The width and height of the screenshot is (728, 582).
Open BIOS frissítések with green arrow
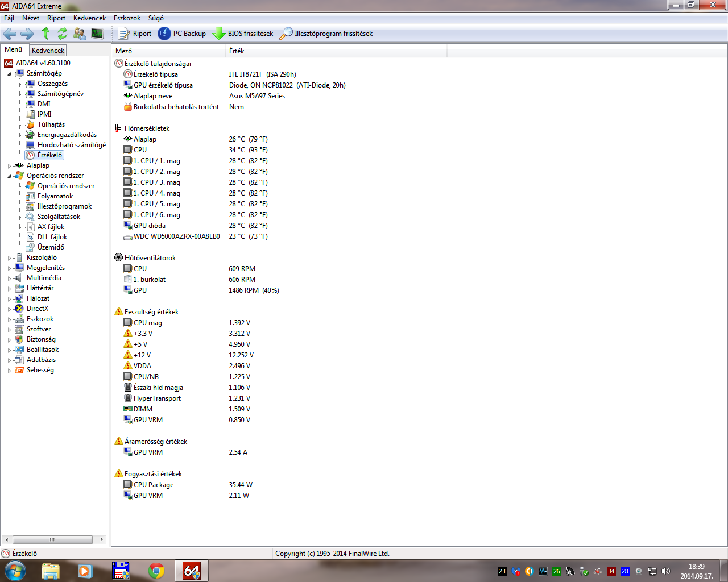(243, 34)
